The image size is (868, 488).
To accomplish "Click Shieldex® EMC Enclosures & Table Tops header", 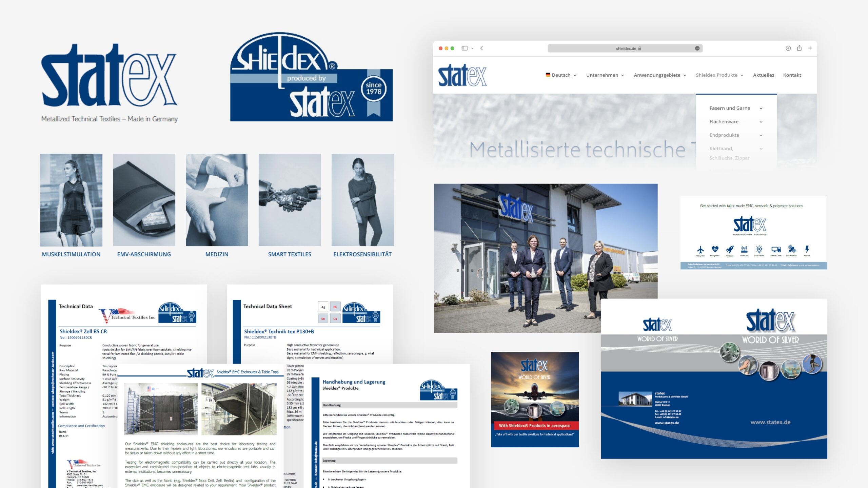I will click(247, 372).
